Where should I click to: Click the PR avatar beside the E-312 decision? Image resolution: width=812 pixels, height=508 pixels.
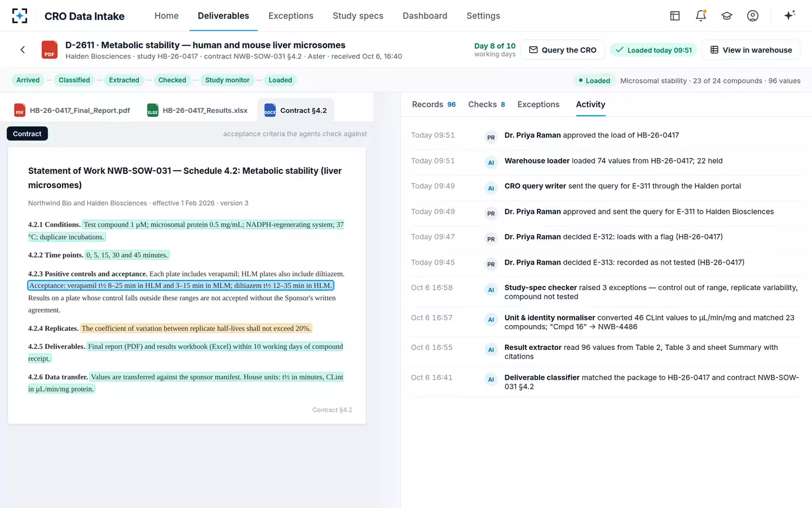click(x=491, y=239)
